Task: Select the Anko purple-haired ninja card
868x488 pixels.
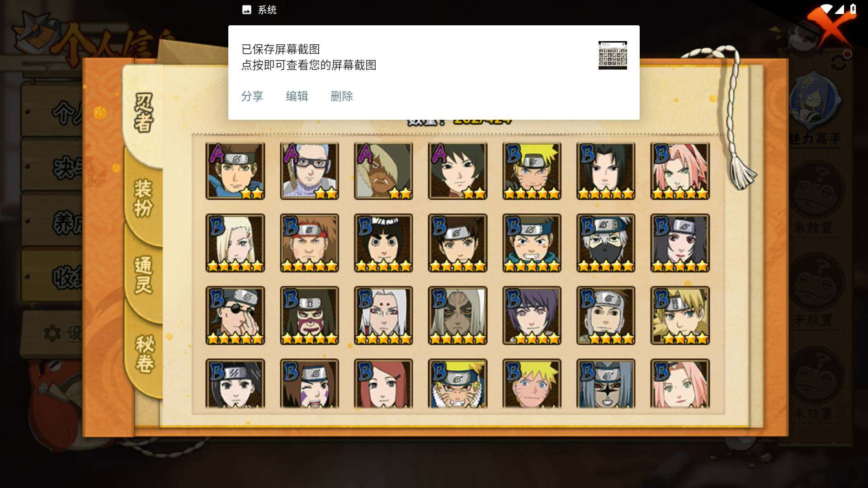Action: coord(532,315)
